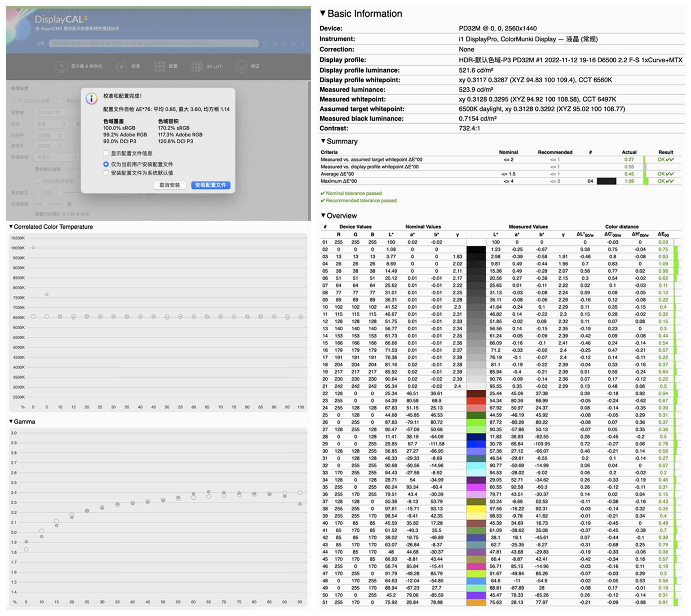Click the delete (trash) settings icon in header
This screenshot has height=616, width=691.
click(x=293, y=43)
